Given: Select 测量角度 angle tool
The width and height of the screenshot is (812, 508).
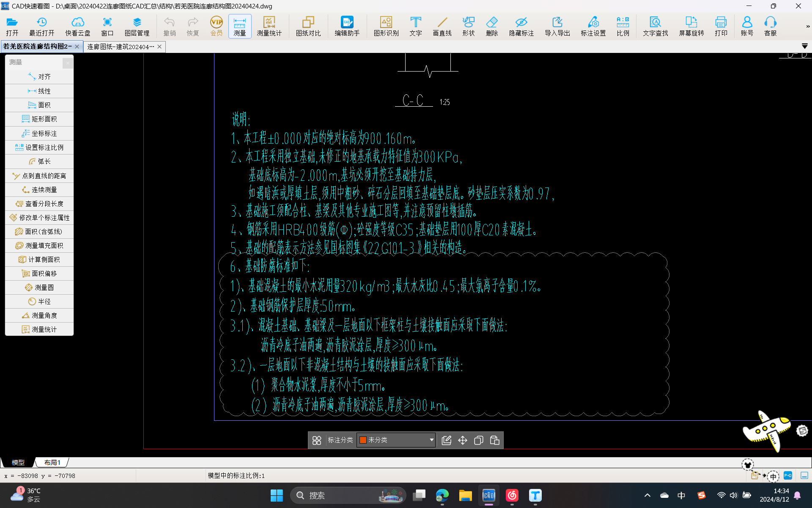Looking at the screenshot, I should [x=39, y=315].
